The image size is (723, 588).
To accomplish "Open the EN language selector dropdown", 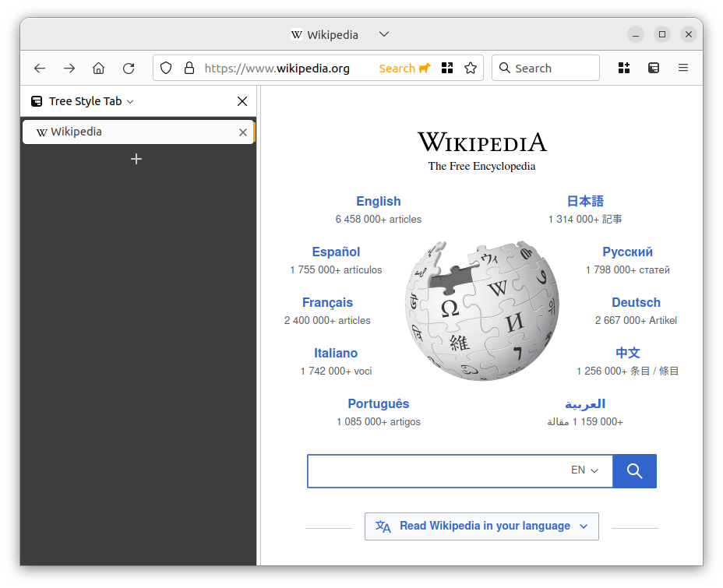I will click(584, 470).
